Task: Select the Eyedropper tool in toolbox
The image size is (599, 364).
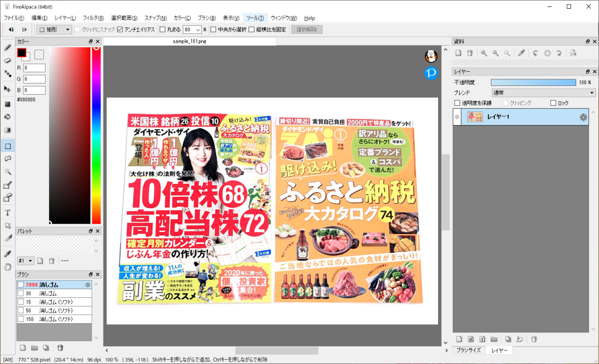Action: click(8, 254)
